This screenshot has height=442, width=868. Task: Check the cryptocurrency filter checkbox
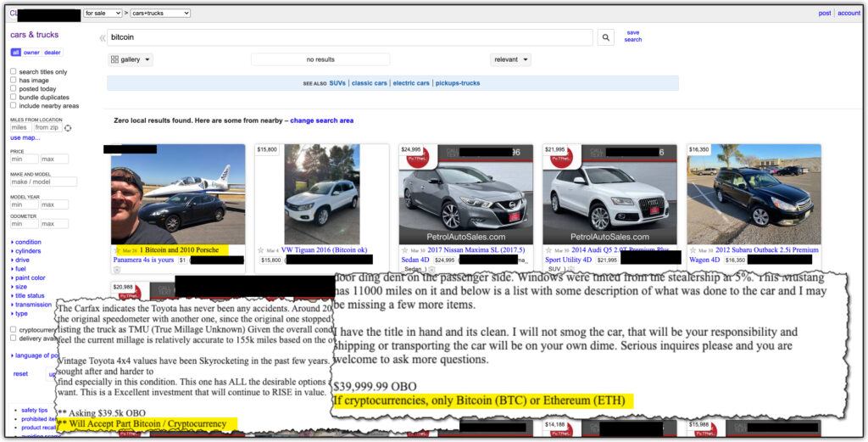14,329
